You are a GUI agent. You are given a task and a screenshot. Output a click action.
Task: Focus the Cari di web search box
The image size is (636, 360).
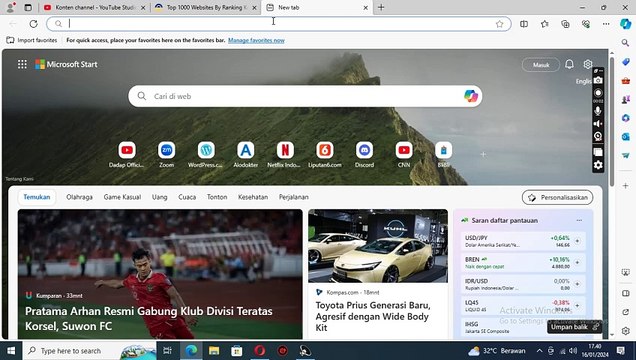pos(305,96)
